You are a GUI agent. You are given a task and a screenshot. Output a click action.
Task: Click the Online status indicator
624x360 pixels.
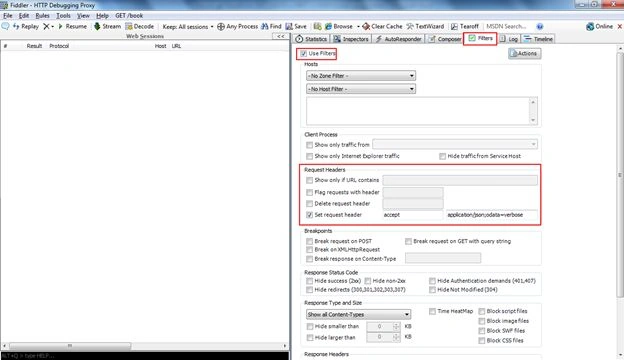(x=599, y=26)
